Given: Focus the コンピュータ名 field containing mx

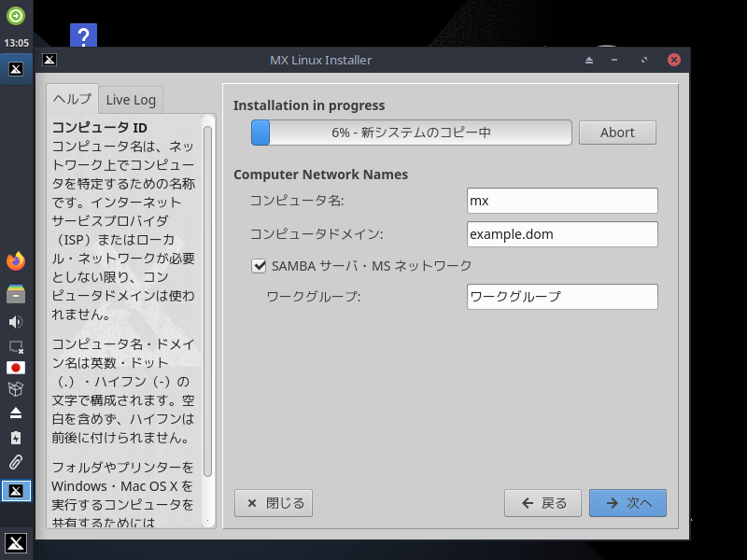Looking at the screenshot, I should [562, 201].
